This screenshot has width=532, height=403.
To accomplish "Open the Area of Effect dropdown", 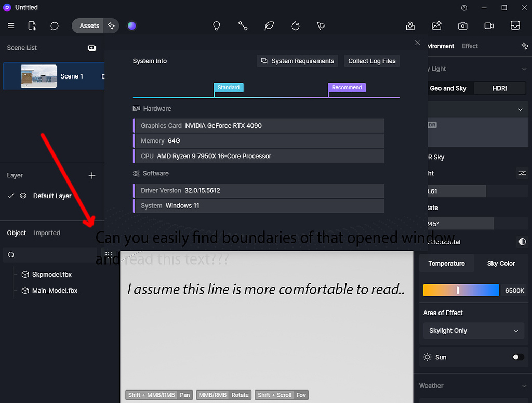I will (473, 331).
